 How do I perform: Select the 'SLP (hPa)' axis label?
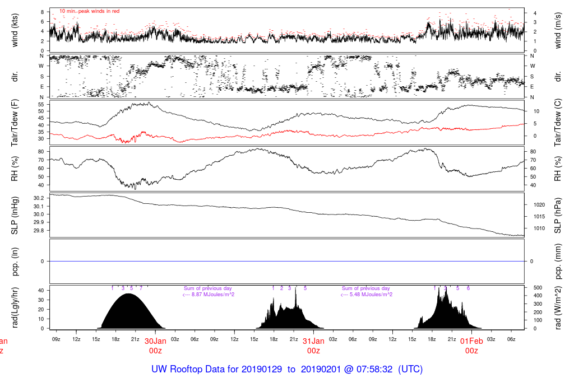pos(558,216)
